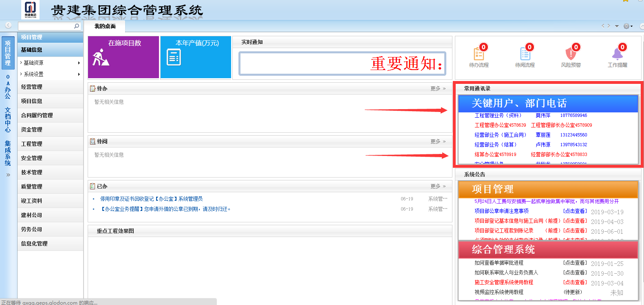This screenshot has width=644, height=305.
Task: Select 安全管理 in the left menu
Action: (32, 158)
